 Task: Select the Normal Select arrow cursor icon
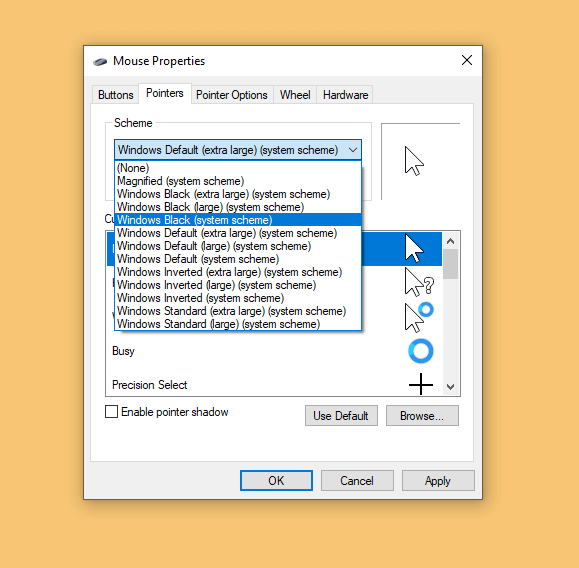pyautogui.click(x=414, y=249)
